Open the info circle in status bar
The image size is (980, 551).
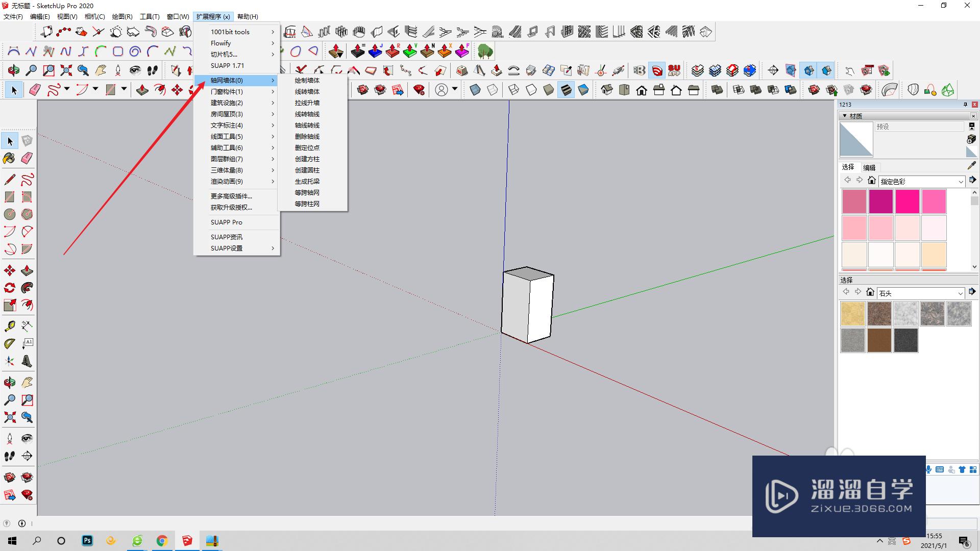tap(22, 523)
